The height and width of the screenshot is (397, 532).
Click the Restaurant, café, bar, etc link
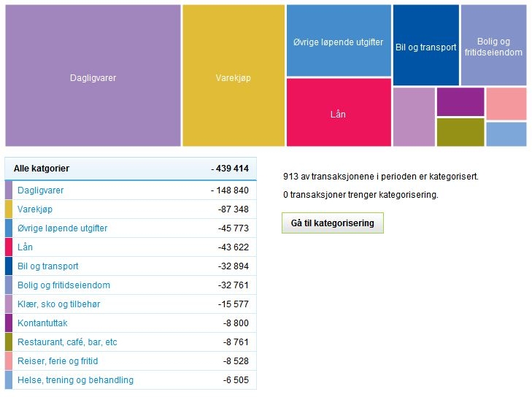67,342
